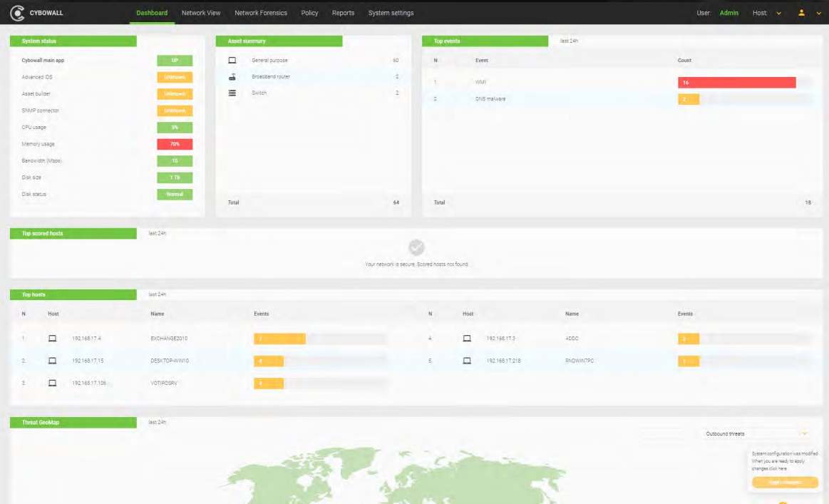Open the user profile icon
Viewport: 829px width, 504px height.
coord(801,13)
